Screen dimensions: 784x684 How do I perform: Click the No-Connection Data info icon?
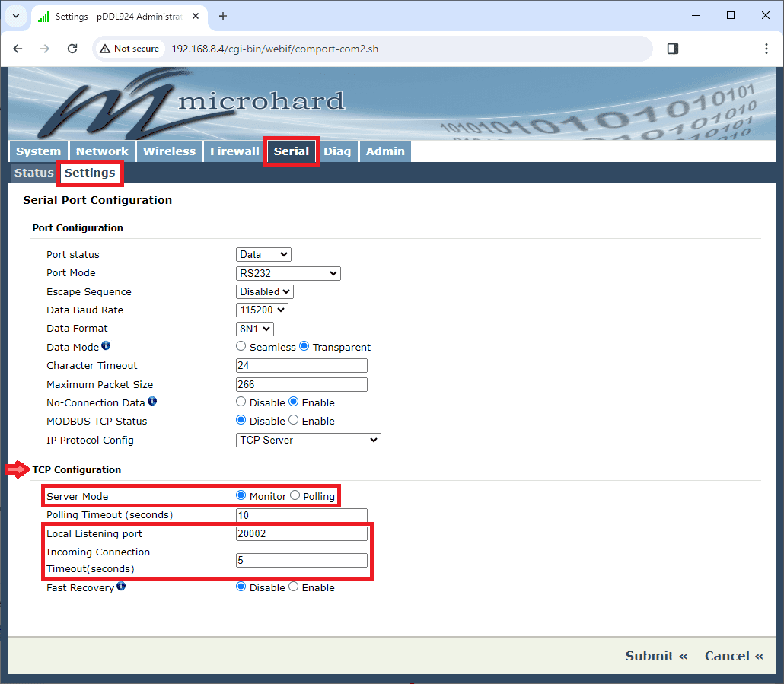(x=152, y=402)
